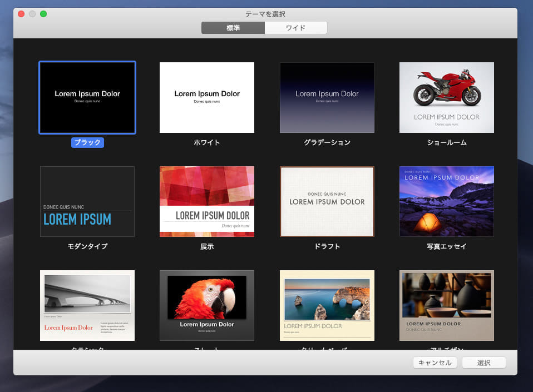The width and height of the screenshot is (533, 392).
Task: Choose the モダンタイプ theme thumbnail
Action: coord(87,201)
